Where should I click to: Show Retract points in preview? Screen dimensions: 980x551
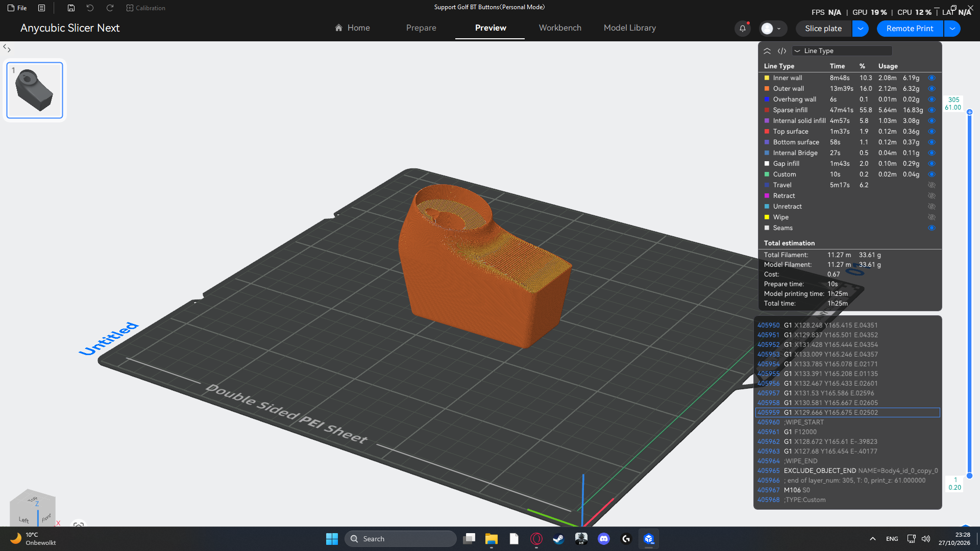[932, 196]
